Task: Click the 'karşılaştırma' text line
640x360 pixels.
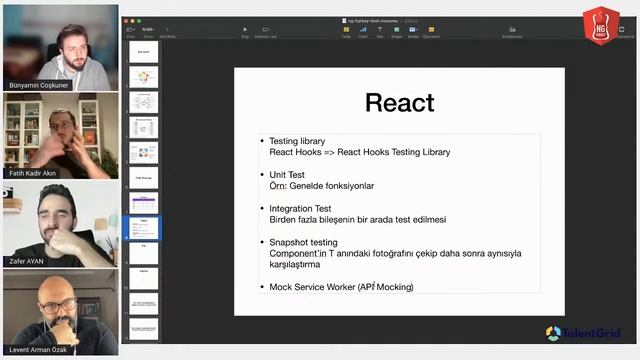Action: pyautogui.click(x=295, y=264)
